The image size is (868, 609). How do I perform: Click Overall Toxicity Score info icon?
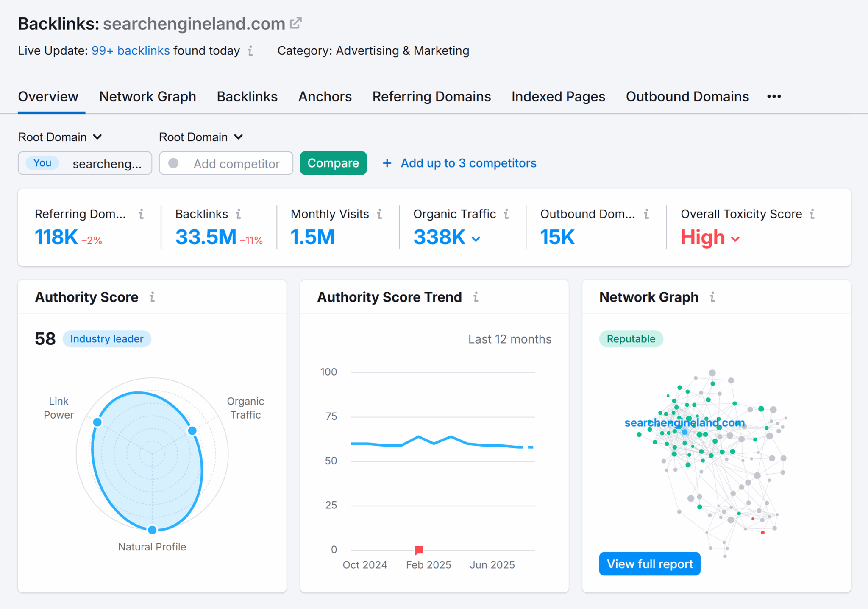point(812,214)
